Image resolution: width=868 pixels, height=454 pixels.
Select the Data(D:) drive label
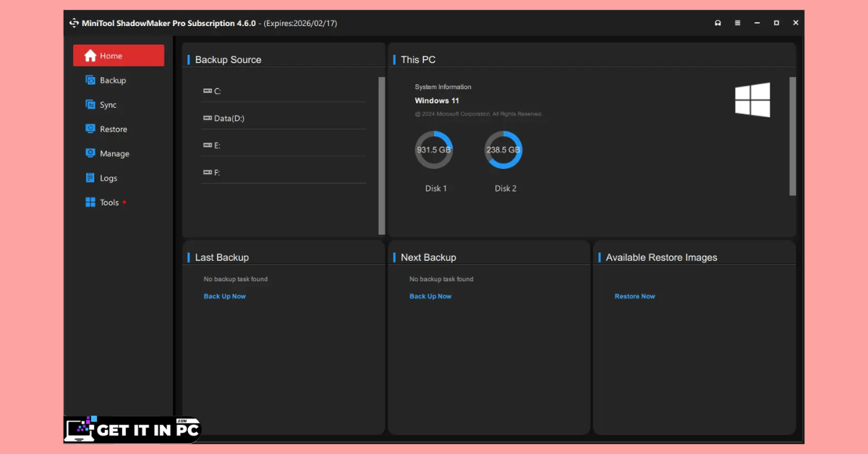229,119
